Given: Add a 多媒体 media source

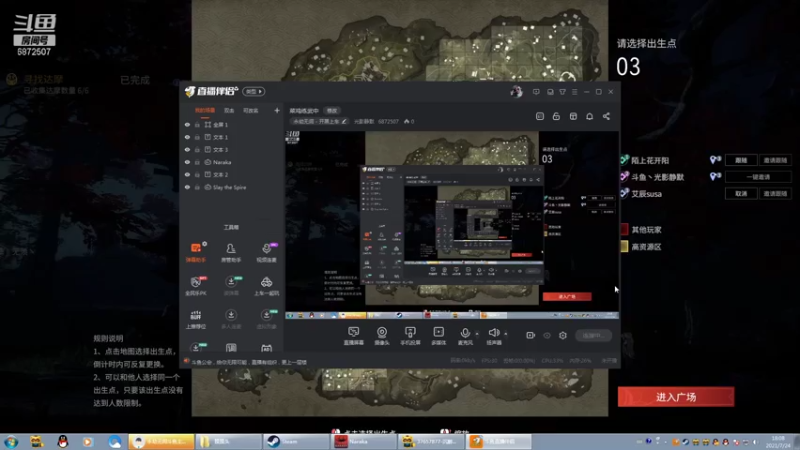Looking at the screenshot, I should (439, 336).
